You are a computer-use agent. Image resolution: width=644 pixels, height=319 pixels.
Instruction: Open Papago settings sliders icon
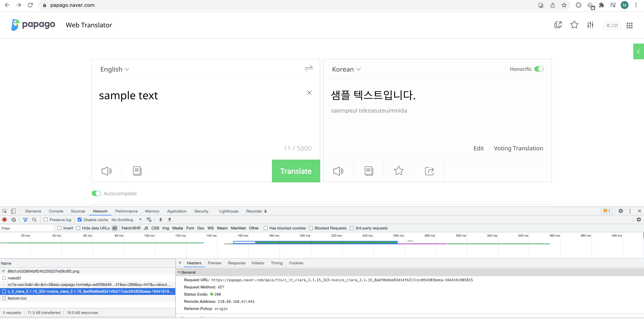tap(590, 25)
